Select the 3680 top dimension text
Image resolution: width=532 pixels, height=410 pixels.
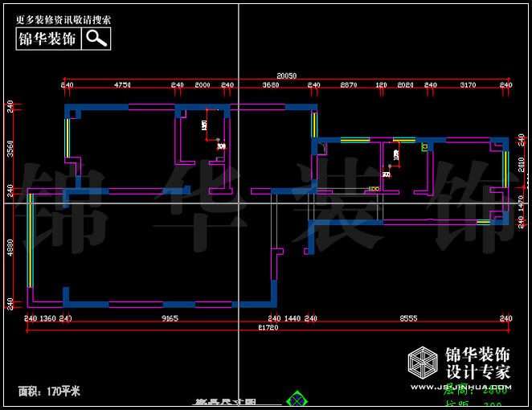tap(271, 84)
